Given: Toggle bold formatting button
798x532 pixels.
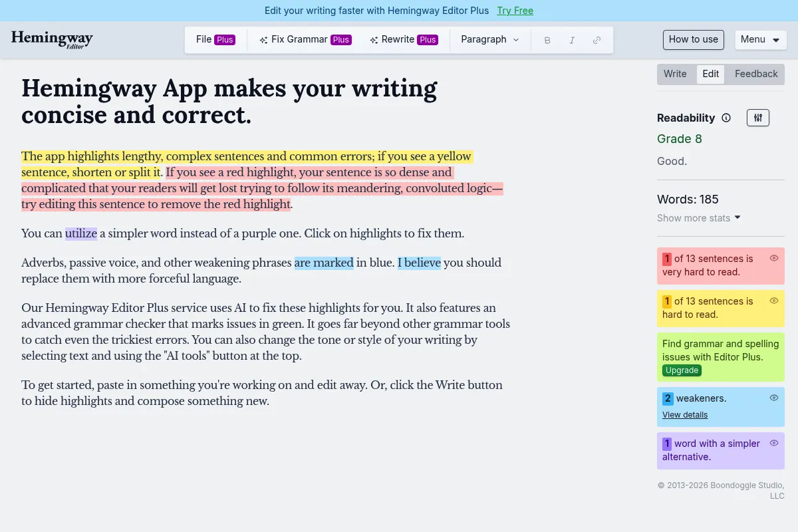Looking at the screenshot, I should point(547,40).
